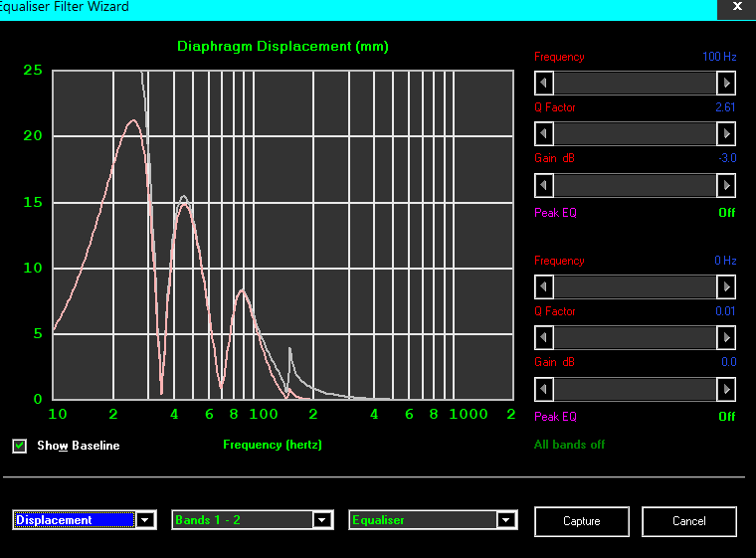Screen dimensions: 756x558
Task: Increase band 1 Q Factor with right arrow
Action: (726, 133)
